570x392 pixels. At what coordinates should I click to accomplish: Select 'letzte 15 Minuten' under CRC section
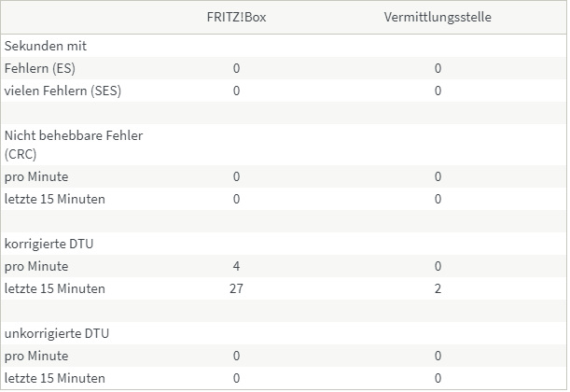tap(55, 199)
